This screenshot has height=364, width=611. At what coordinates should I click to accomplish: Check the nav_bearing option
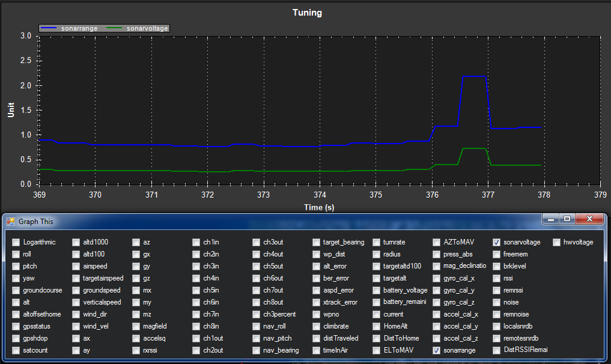[256, 350]
